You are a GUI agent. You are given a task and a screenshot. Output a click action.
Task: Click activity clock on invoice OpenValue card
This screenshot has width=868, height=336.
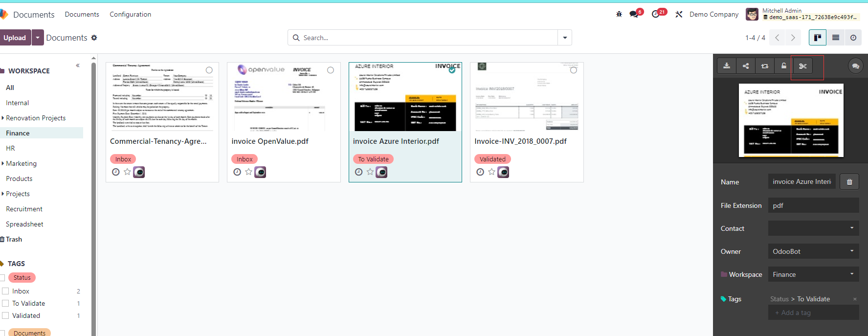coord(237,172)
